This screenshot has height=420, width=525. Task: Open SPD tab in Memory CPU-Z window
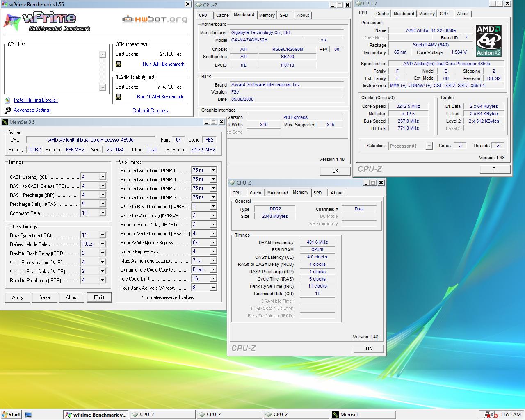pyautogui.click(x=317, y=193)
